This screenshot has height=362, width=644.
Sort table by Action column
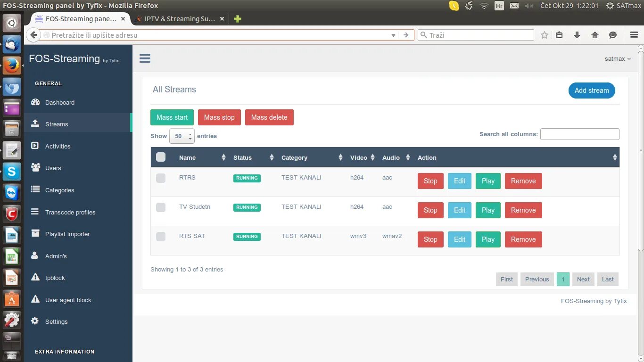tap(516, 157)
